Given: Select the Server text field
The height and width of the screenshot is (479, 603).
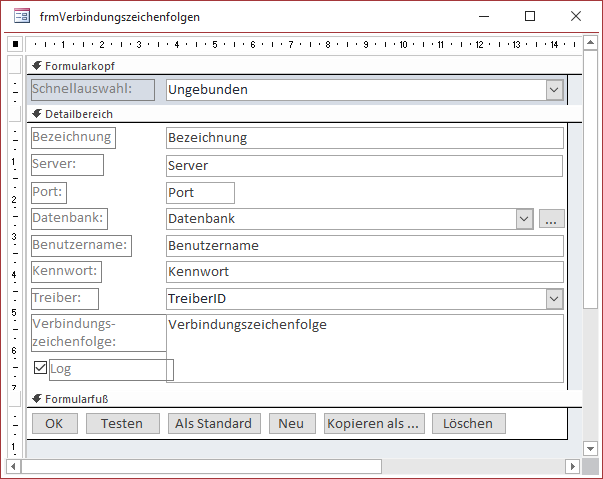Looking at the screenshot, I should coord(365,166).
